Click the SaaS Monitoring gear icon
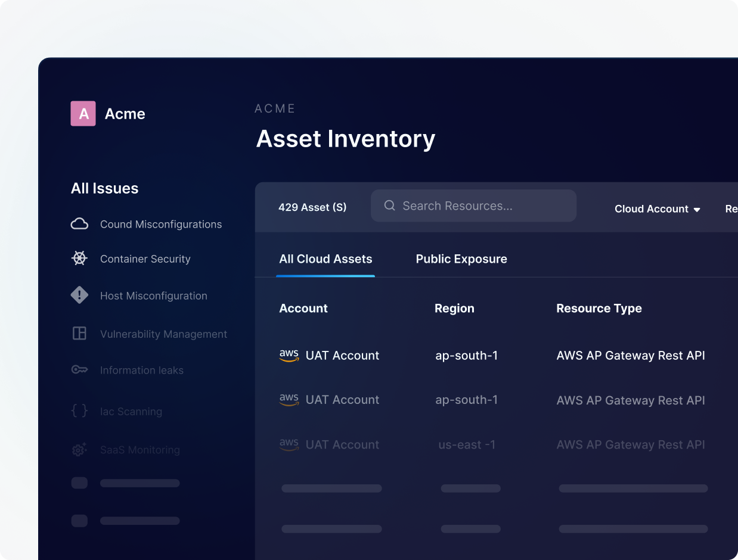The image size is (738, 560). (79, 450)
